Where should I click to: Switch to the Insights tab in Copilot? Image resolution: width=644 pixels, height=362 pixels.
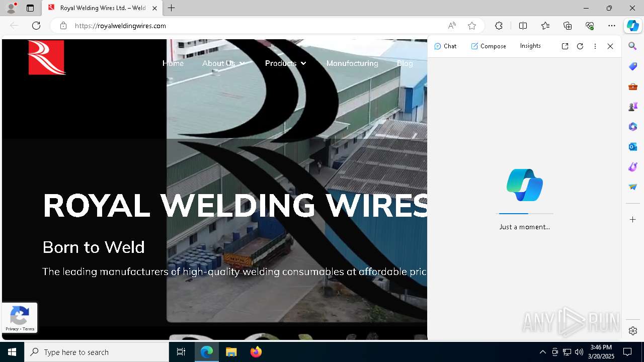(x=530, y=46)
